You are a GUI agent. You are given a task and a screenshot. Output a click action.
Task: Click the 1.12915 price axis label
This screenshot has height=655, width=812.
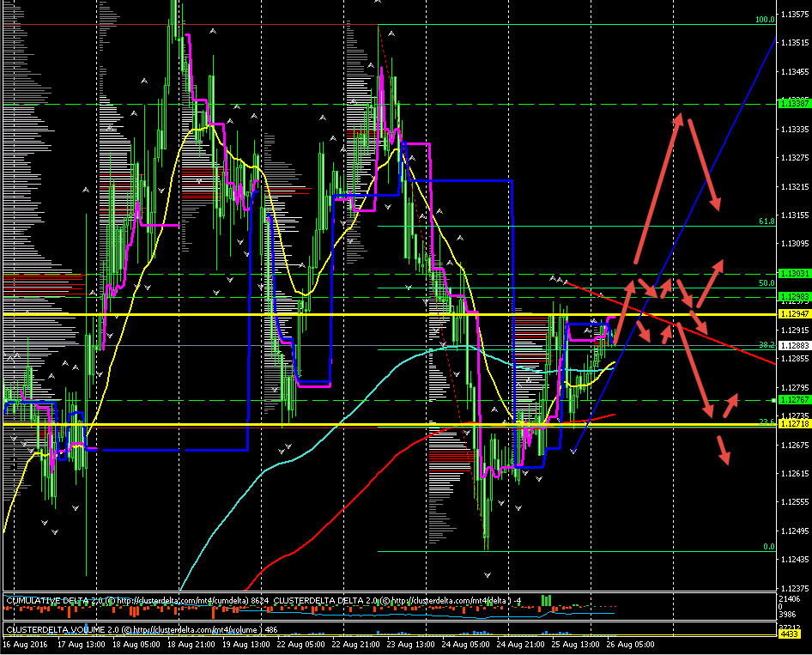[x=795, y=330]
